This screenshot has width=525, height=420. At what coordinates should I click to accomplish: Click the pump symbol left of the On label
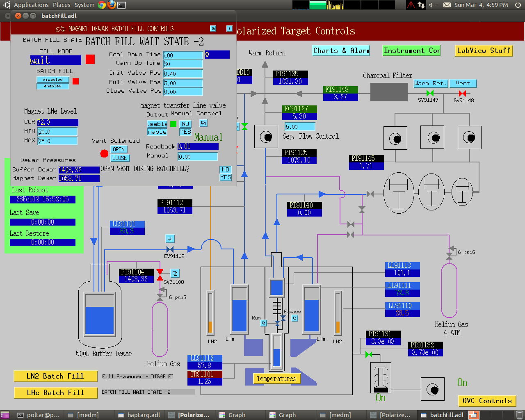pos(432,389)
